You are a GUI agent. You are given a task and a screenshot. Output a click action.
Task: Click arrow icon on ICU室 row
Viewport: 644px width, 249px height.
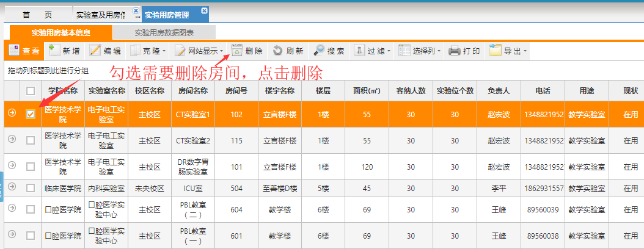pyautogui.click(x=12, y=188)
